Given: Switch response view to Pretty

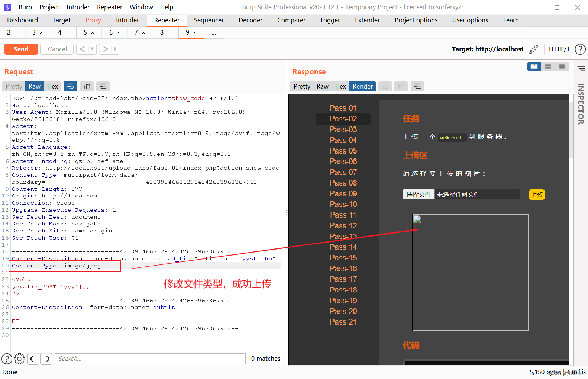Looking at the screenshot, I should (302, 86).
